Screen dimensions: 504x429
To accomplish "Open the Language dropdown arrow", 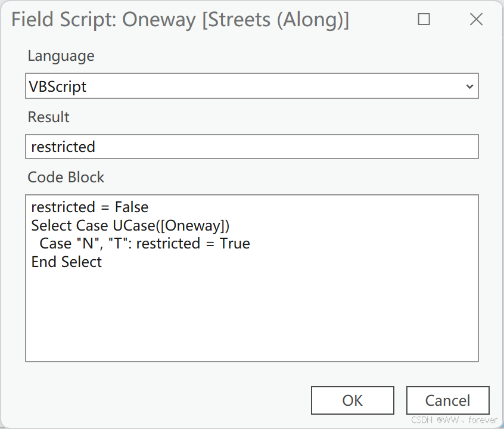I will [469, 86].
